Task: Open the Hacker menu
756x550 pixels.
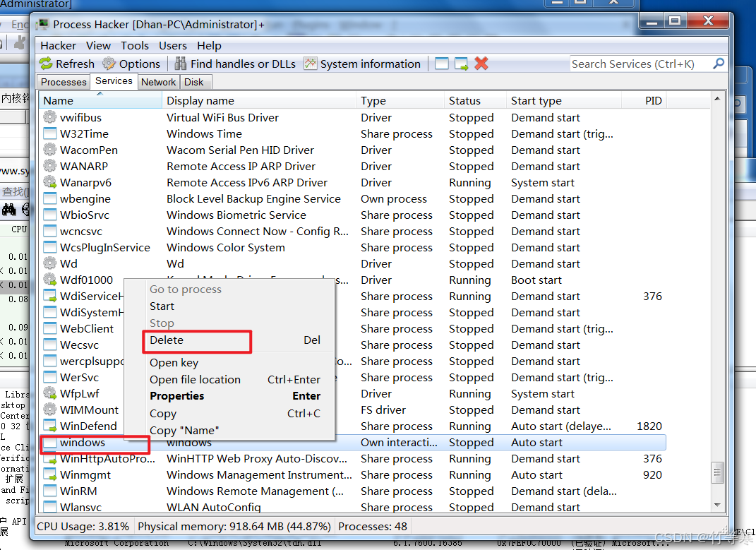Action: (x=58, y=45)
